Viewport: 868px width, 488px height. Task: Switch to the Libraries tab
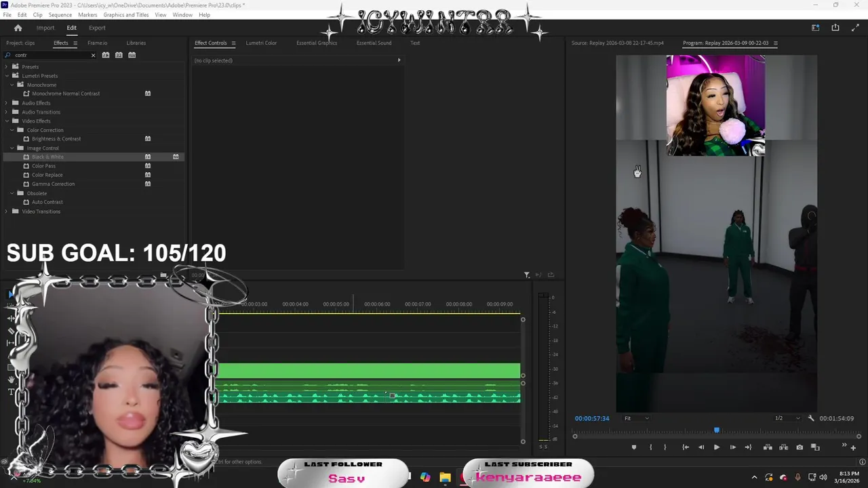pyautogui.click(x=136, y=43)
